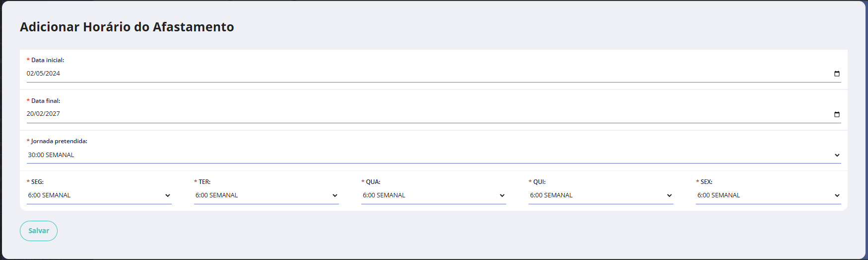868x260 pixels.
Task: Click the Adicionar Horário do Afastamento heading
Action: coord(127,27)
